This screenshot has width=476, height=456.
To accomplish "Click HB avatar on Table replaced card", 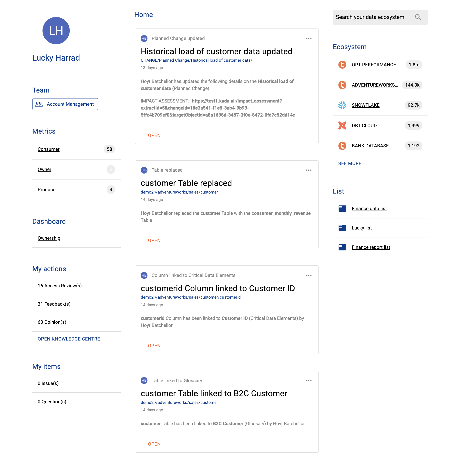I will point(144,170).
